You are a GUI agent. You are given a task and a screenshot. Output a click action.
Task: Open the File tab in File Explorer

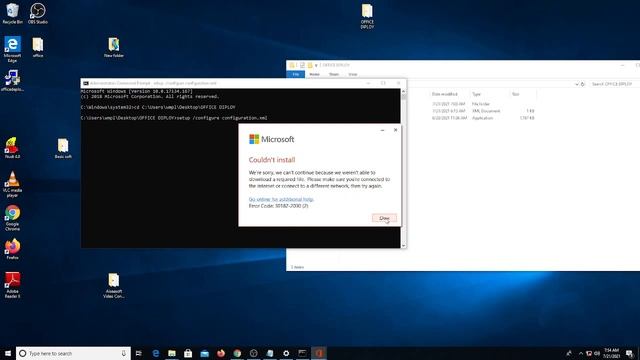(x=296, y=74)
